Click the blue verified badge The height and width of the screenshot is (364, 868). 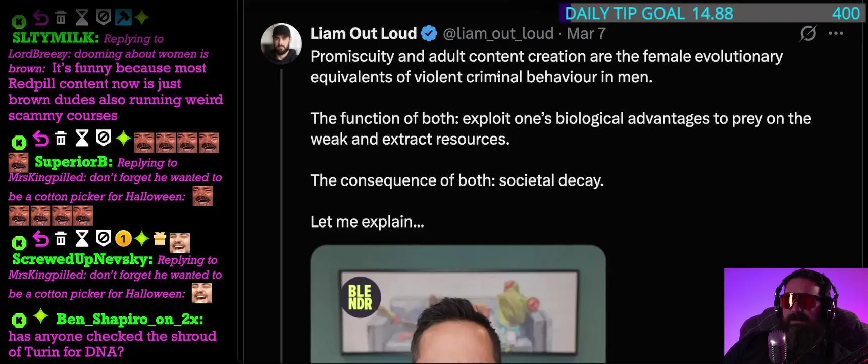coord(429,34)
